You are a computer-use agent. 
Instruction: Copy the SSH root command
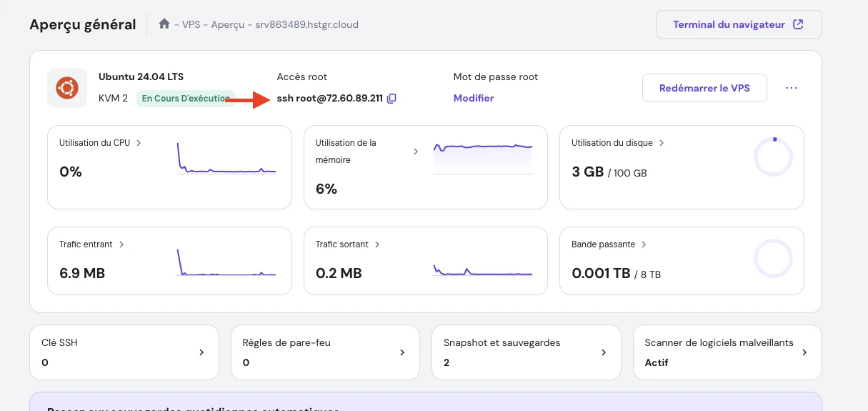tap(391, 99)
